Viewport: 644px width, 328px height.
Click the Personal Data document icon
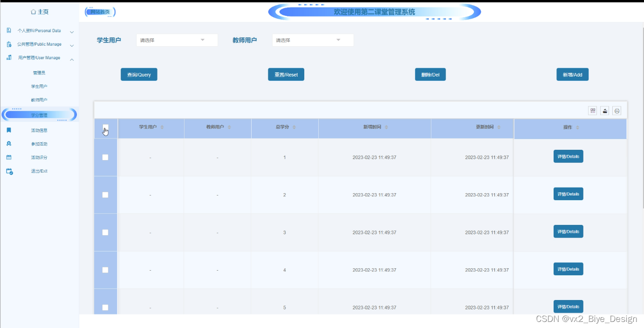coord(9,30)
